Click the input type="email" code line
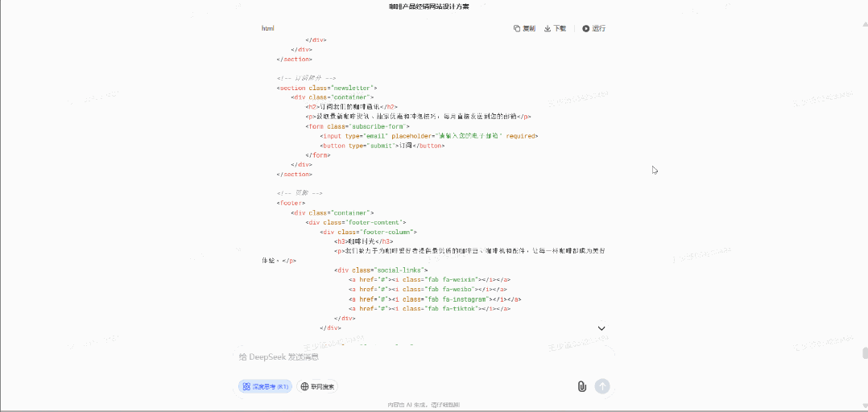The width and height of the screenshot is (868, 412). point(428,136)
